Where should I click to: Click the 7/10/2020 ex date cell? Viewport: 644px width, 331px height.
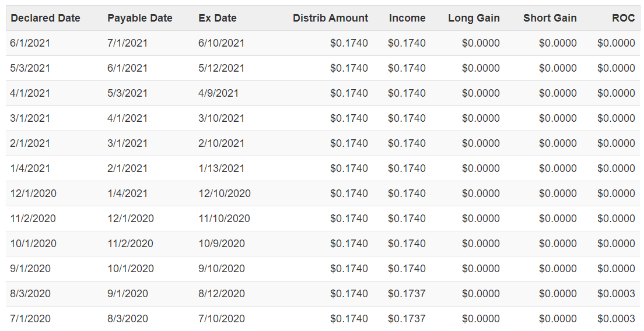click(222, 319)
